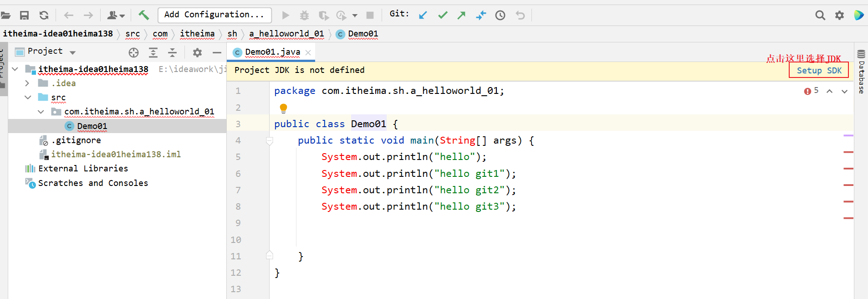Open the Database side tool window
Image resolution: width=868 pixels, height=299 pixels.
coord(861,72)
